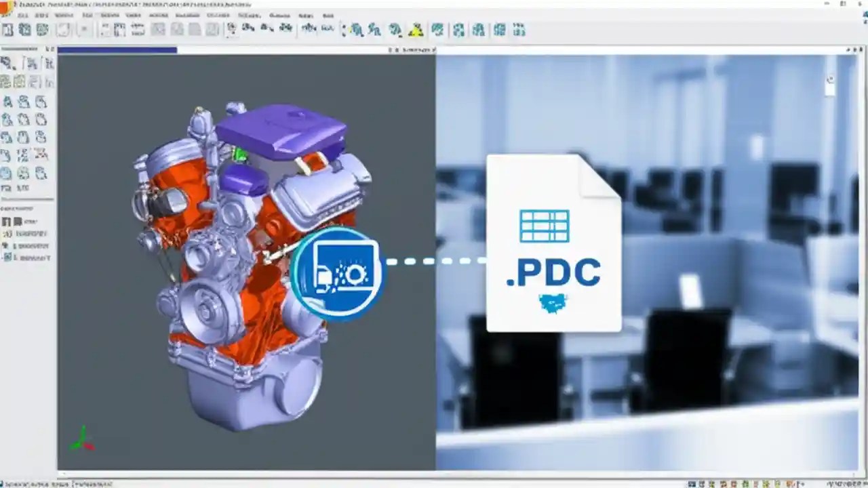
Task: Select the first pinned app on the taskbar
Action: [x=694, y=483]
